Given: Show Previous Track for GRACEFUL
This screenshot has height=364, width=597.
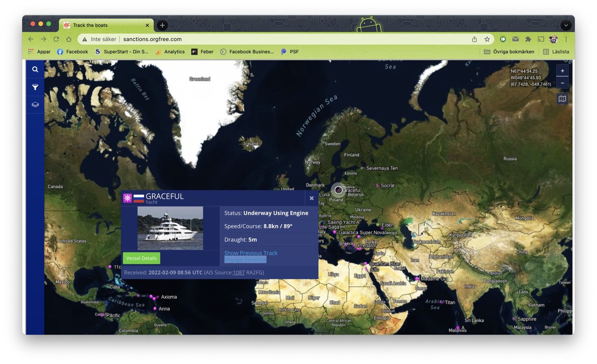Looking at the screenshot, I should (x=251, y=253).
